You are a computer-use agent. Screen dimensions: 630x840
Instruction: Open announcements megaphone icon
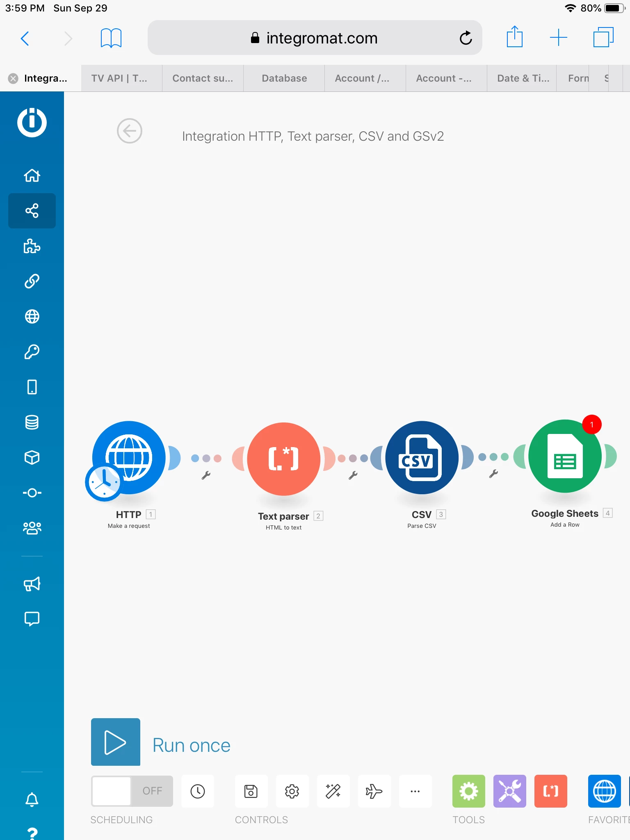(32, 584)
